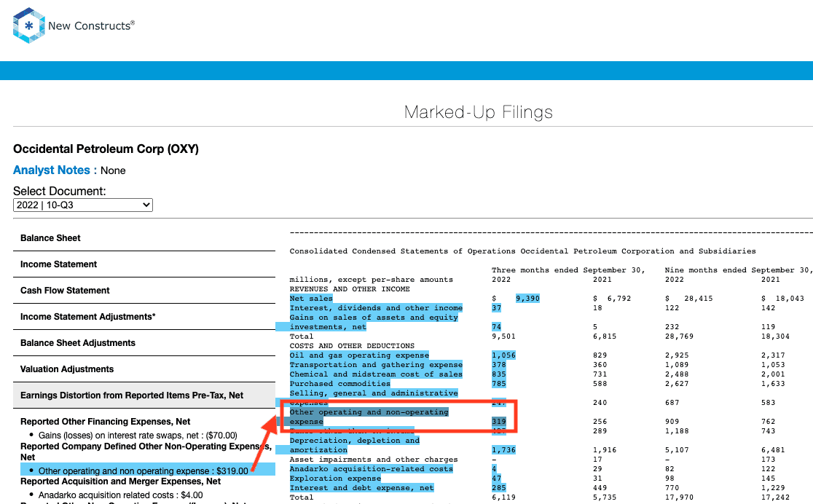Select the Income Statement Adjustments* tab
The image size is (813, 504).
point(144,317)
